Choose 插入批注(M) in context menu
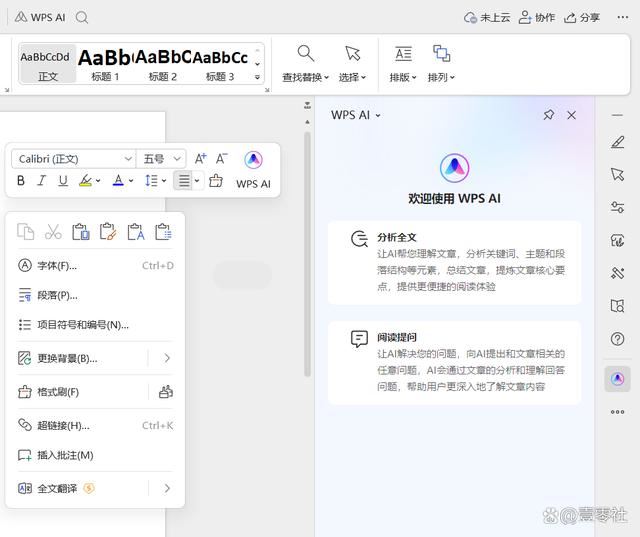This screenshot has height=537, width=640. 65,455
